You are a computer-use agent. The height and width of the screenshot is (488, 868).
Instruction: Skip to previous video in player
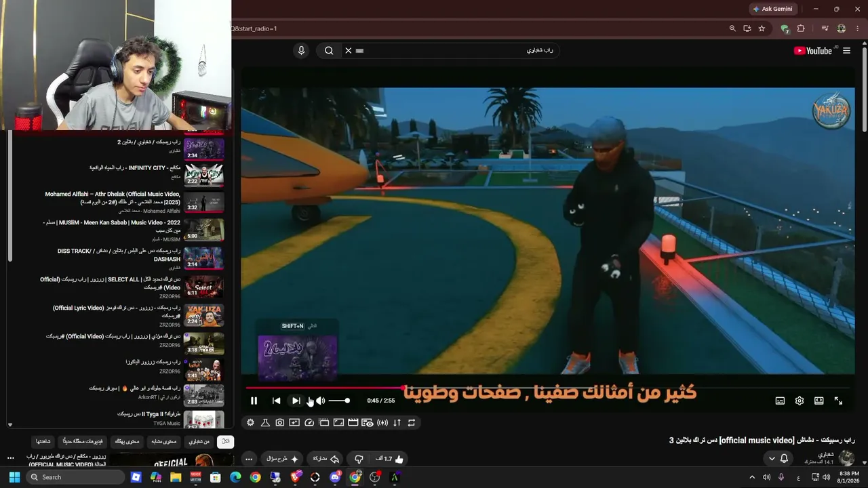[x=276, y=401]
